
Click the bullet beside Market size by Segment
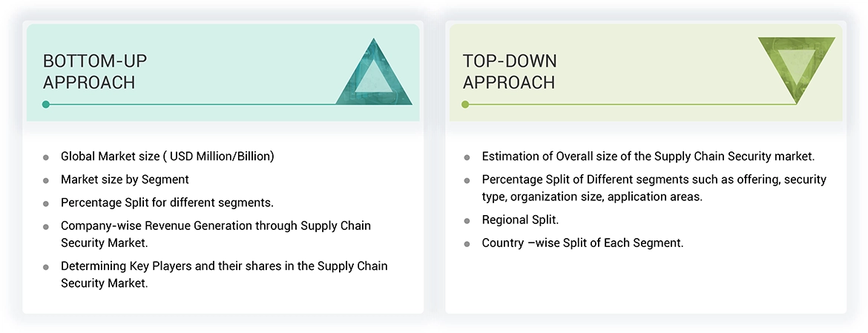click(x=46, y=180)
